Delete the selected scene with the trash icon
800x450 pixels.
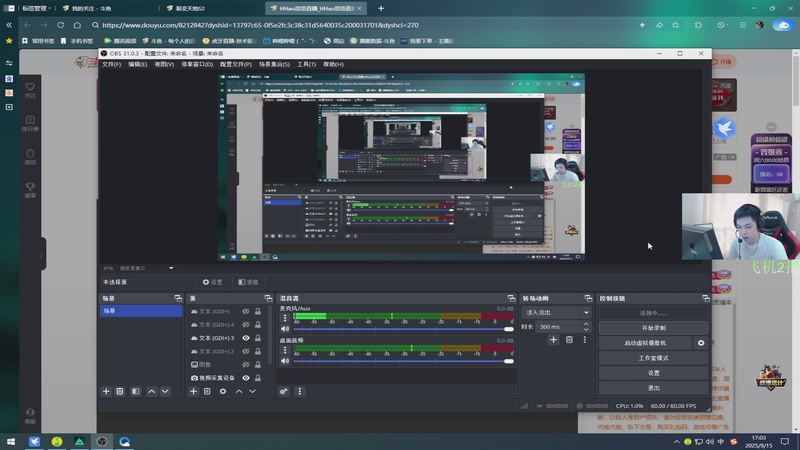120,391
